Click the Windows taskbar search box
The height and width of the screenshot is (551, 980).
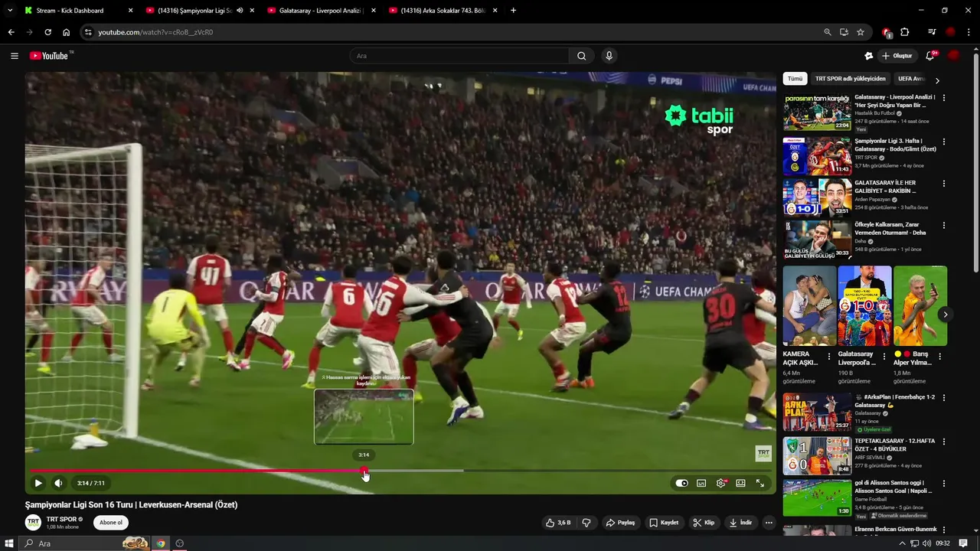pos(84,543)
